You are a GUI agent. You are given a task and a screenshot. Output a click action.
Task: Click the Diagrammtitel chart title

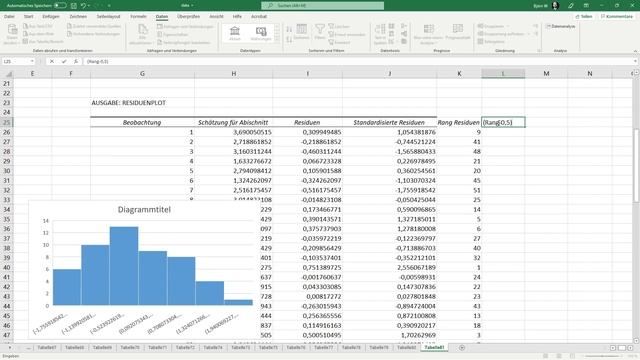click(144, 209)
